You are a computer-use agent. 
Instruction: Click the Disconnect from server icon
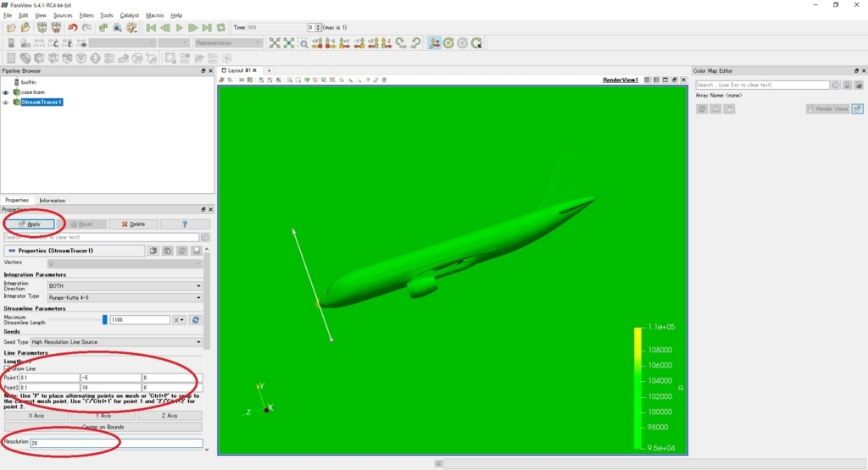click(x=56, y=28)
